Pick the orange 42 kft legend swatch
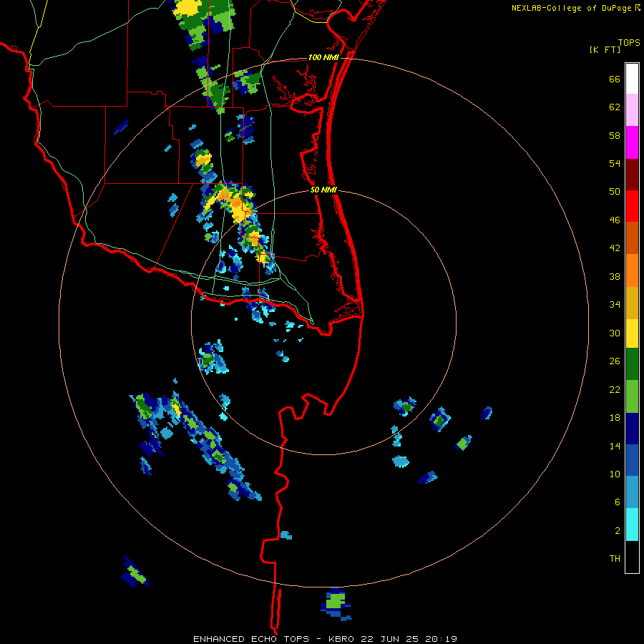Screen dimensions: 644x644 [x=632, y=270]
